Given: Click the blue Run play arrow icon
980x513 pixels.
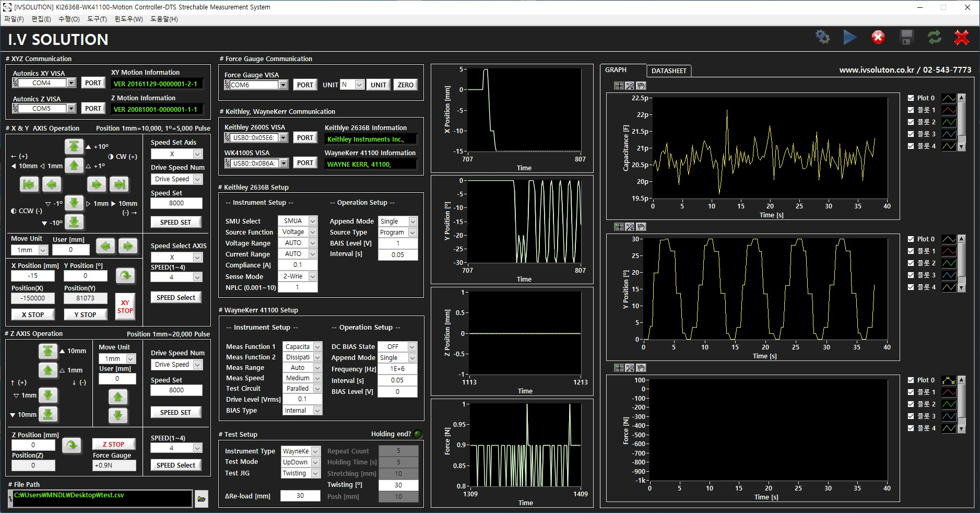Looking at the screenshot, I should pos(849,37).
